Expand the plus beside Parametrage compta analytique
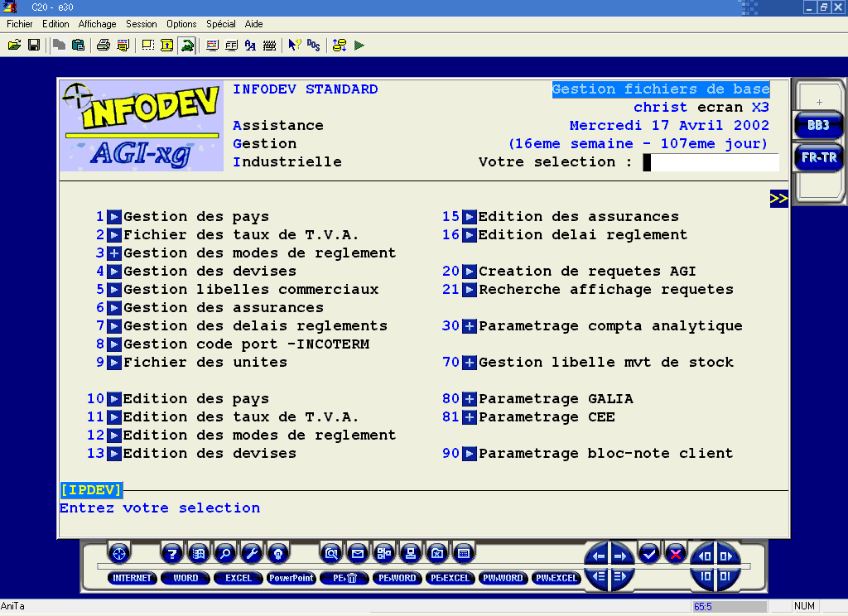Screen dimensions: 848x616 coord(470,326)
